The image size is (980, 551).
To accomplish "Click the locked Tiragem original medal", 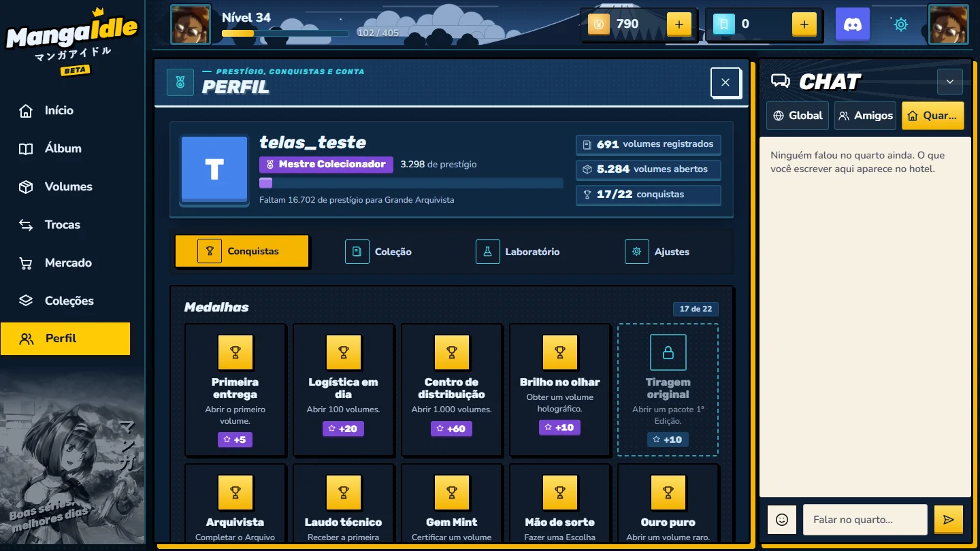I will point(668,390).
